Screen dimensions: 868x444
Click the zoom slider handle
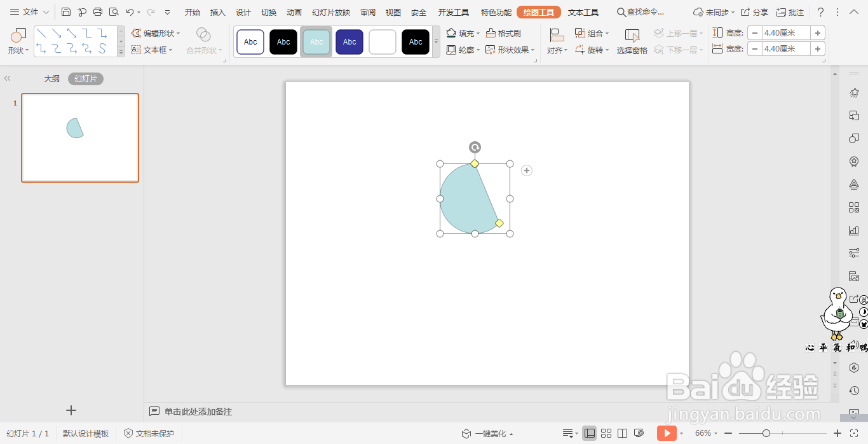click(x=766, y=433)
